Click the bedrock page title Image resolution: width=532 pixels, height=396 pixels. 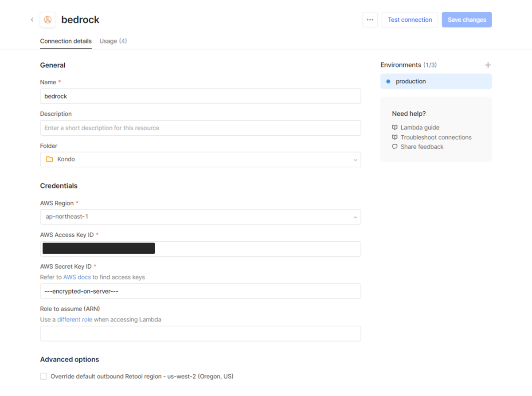tap(80, 20)
